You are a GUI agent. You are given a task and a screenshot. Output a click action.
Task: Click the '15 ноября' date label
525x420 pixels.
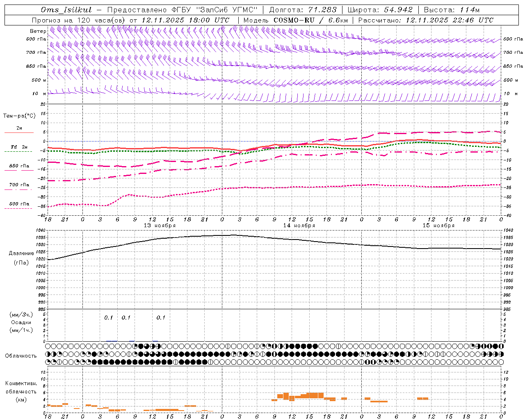click(x=438, y=226)
